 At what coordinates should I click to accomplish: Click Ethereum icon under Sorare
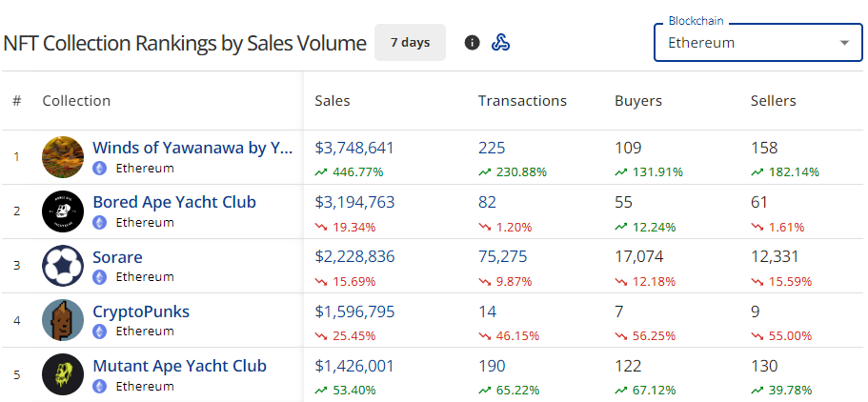100,277
